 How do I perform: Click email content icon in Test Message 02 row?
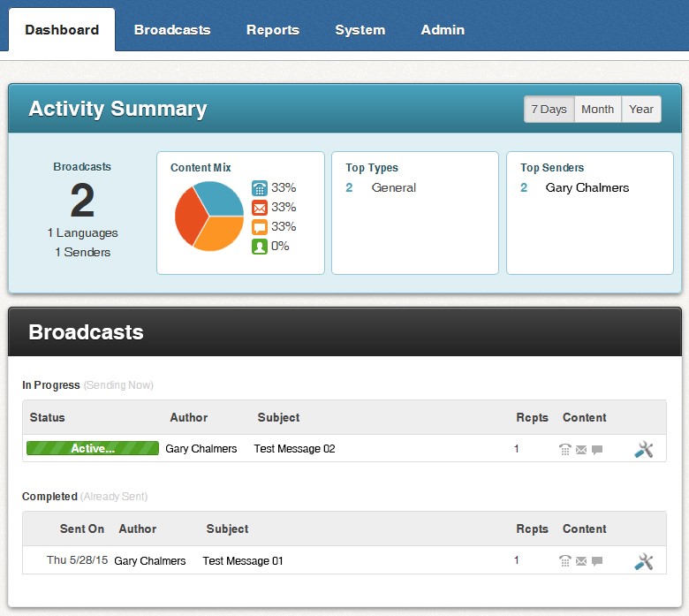coord(581,450)
